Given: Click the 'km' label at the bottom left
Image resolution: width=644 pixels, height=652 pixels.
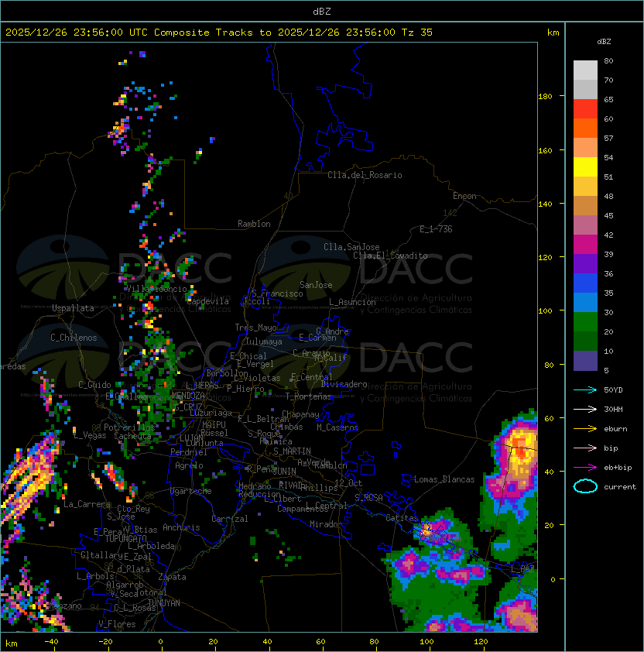Looking at the screenshot, I should point(12,643).
